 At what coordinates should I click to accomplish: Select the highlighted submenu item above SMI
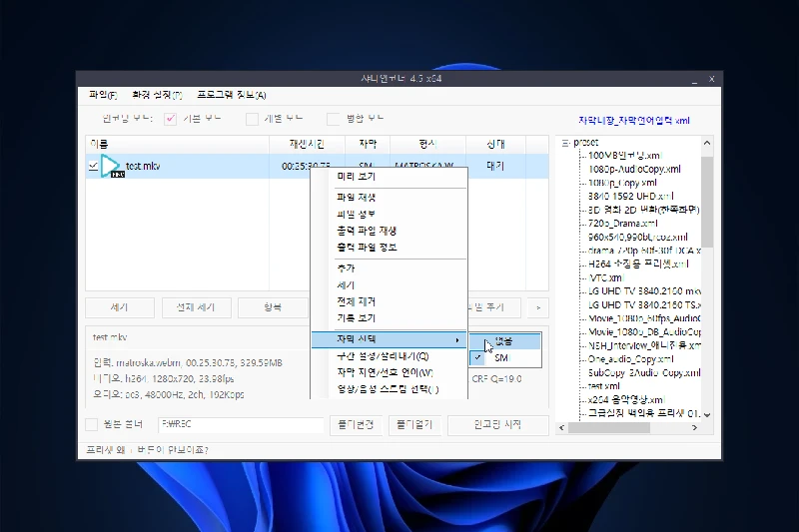pos(505,341)
